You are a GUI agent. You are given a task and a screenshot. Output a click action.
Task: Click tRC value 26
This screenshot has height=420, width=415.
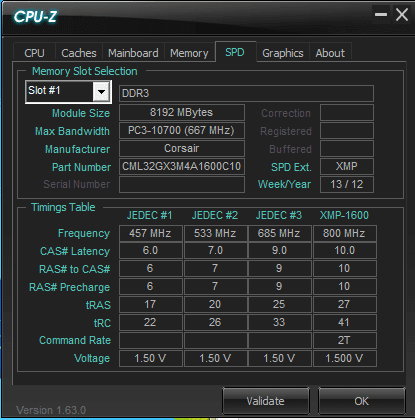coord(215,322)
